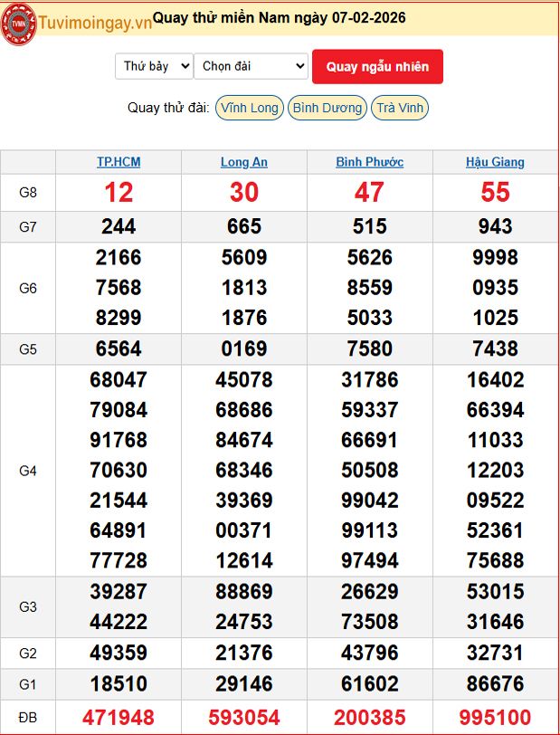Select the Vĩnh Long trial spin station
560x735 pixels.
[250, 108]
